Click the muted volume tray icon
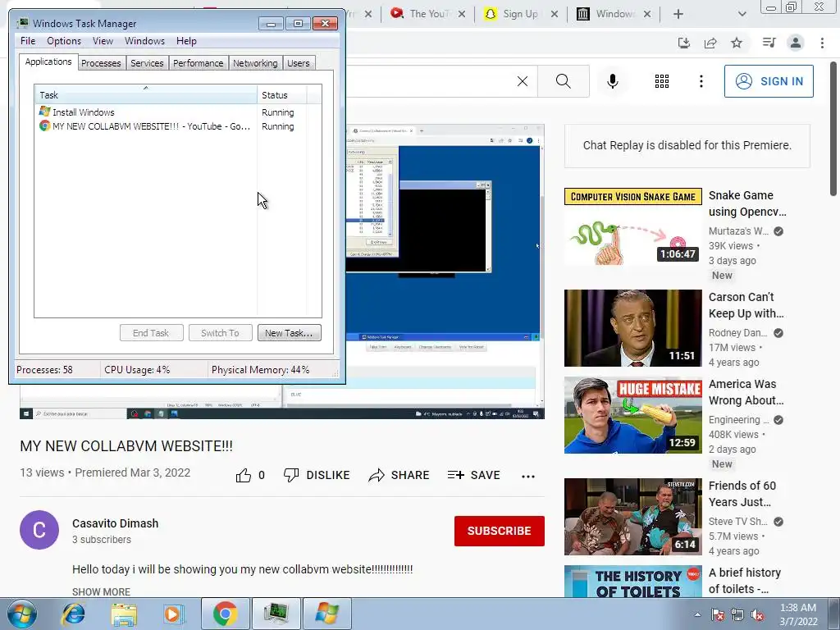The image size is (840, 630). pos(757,614)
